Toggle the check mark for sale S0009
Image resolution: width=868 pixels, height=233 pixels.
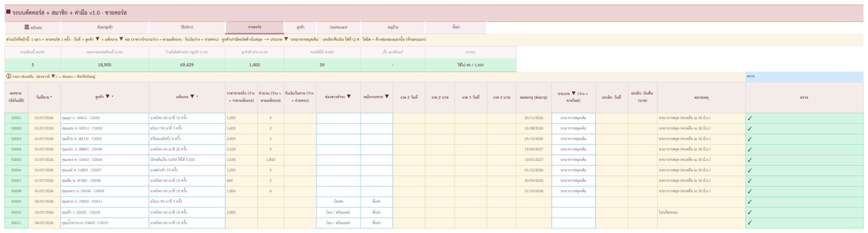750,202
